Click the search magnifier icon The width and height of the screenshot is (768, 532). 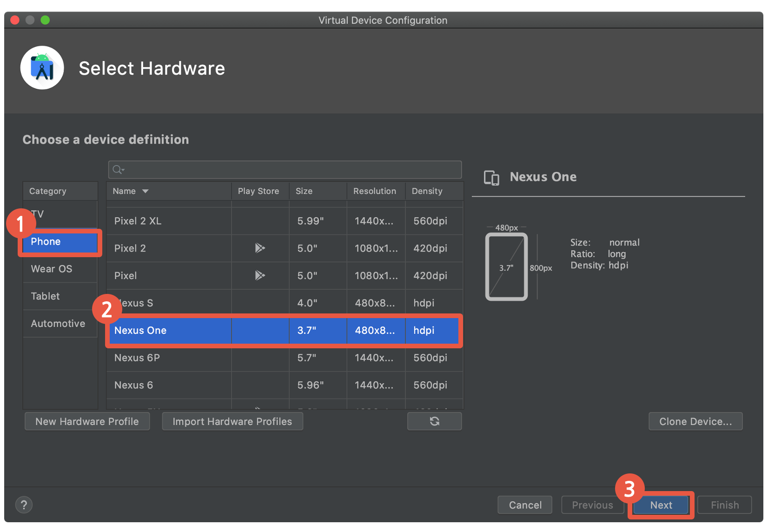pyautogui.click(x=118, y=170)
